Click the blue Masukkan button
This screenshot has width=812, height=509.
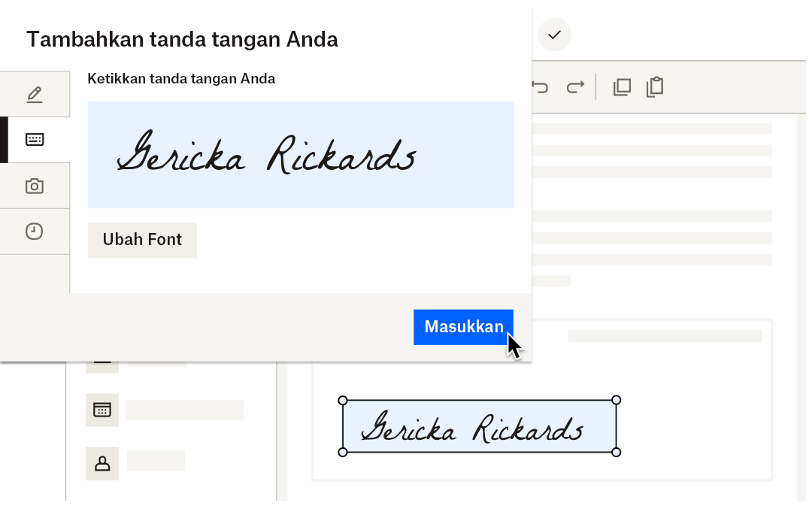[x=463, y=327]
